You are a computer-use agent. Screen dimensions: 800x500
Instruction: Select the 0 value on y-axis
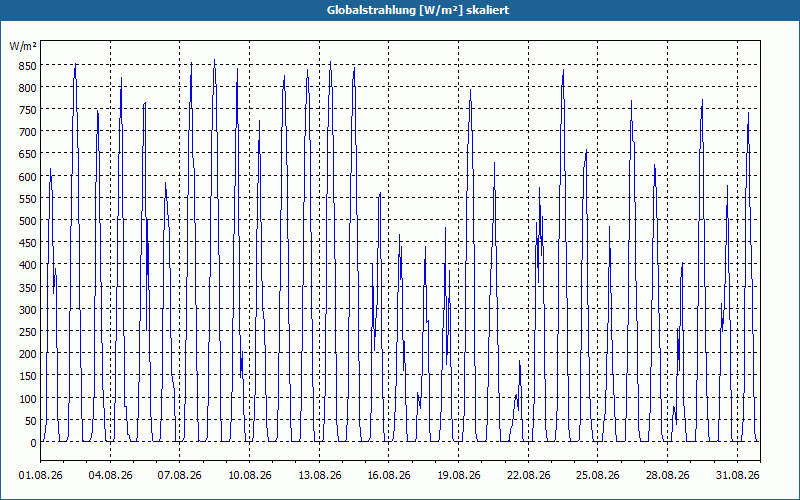pos(33,443)
